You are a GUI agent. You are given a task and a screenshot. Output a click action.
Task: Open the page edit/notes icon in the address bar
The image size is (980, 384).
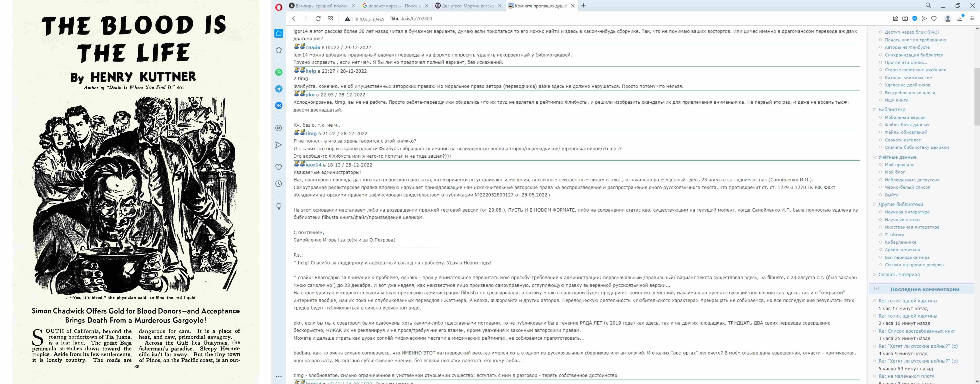[x=895, y=18]
